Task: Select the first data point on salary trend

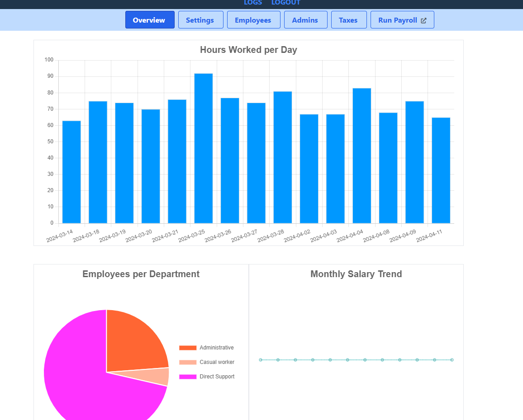Action: (260, 360)
